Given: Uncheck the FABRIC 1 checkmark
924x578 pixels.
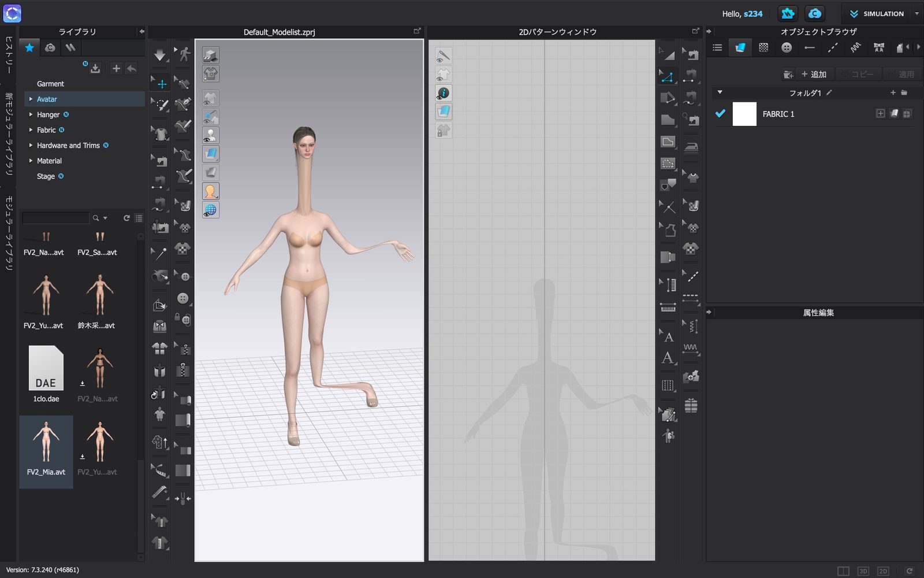Looking at the screenshot, I should [720, 113].
